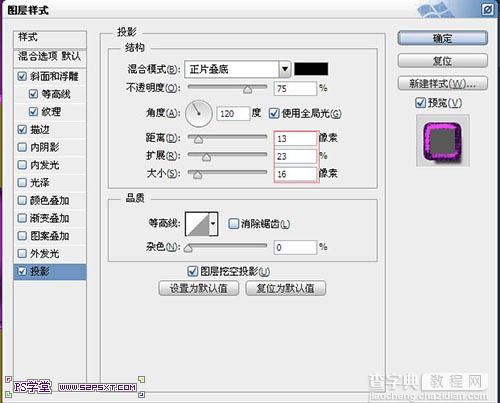Click 设置为默认值 button
The width and height of the screenshot is (500, 403).
coord(199,288)
